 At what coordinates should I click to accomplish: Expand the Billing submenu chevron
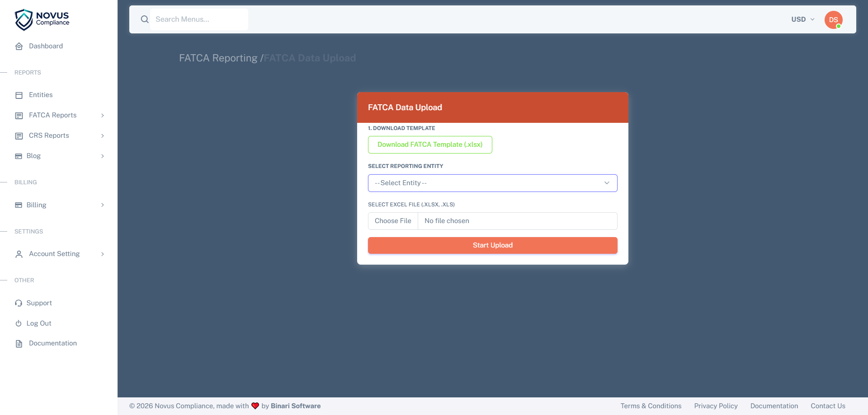[103, 205]
